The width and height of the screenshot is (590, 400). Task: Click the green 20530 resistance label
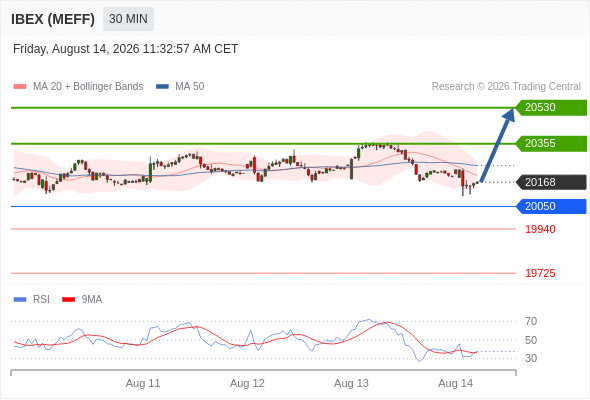(551, 108)
